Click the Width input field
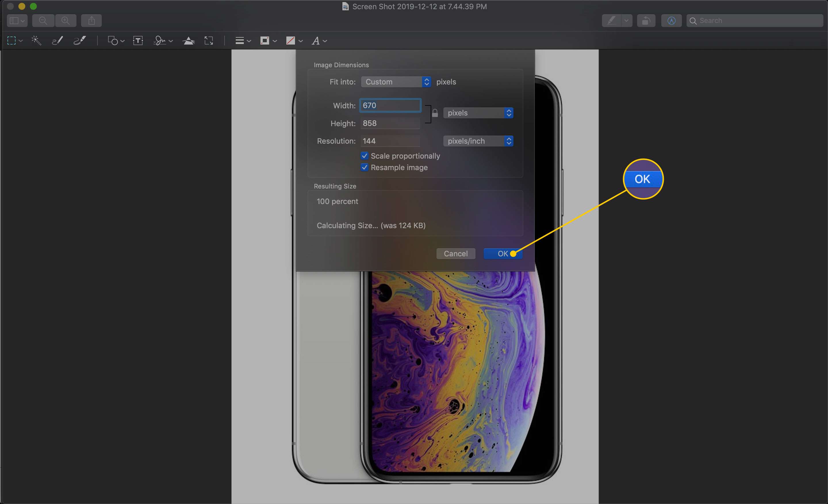This screenshot has height=504, width=828. (x=390, y=106)
